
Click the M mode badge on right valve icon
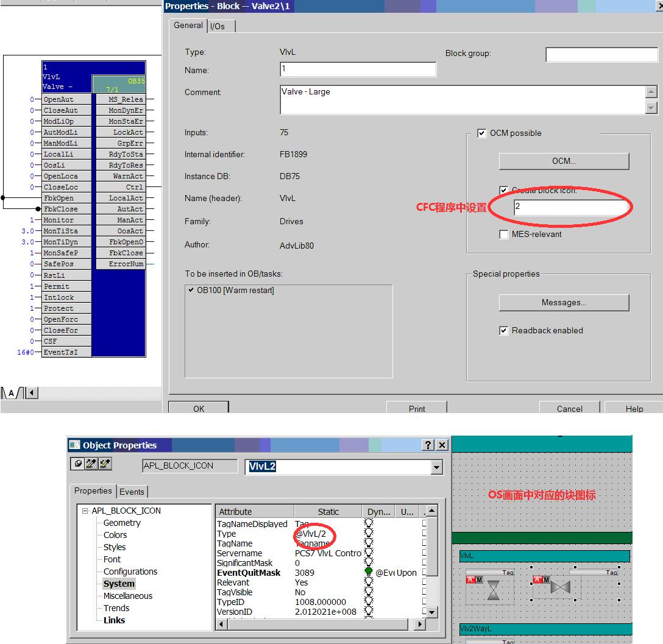pyautogui.click(x=546, y=580)
